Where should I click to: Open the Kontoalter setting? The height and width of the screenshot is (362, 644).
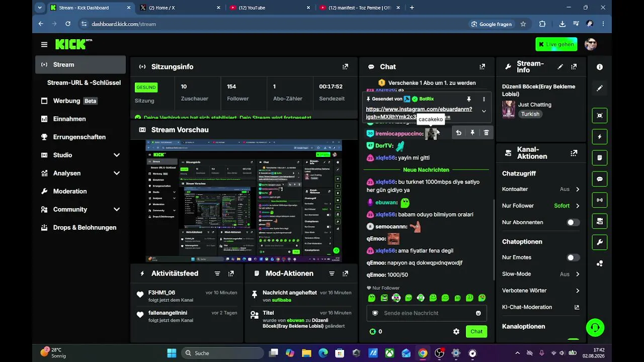pos(541,189)
